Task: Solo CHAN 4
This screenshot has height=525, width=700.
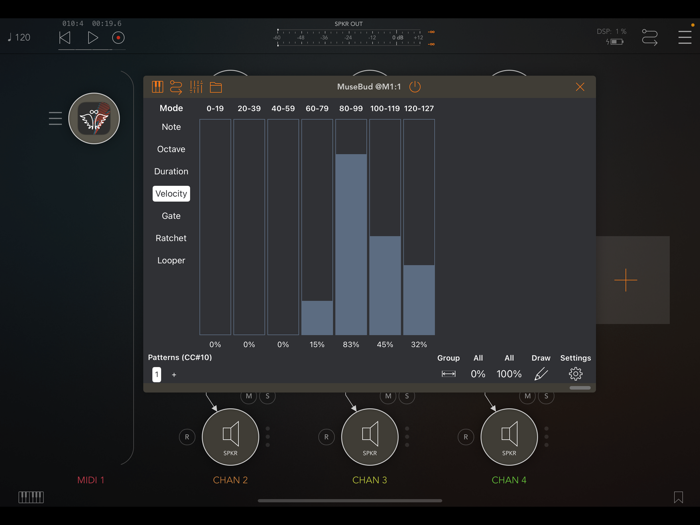Action: coord(546,396)
